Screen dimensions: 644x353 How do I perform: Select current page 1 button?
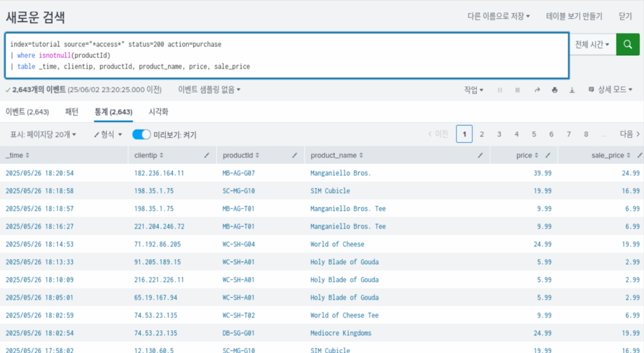coord(464,134)
